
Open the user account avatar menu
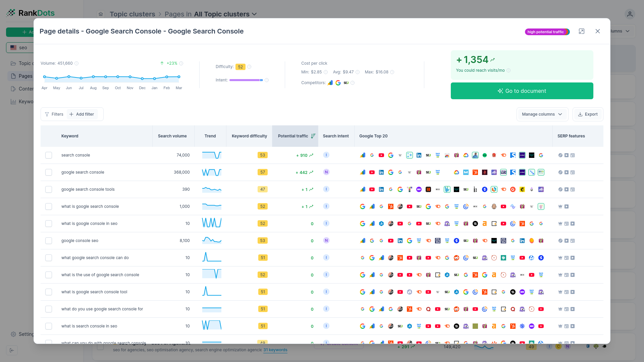(x=630, y=14)
